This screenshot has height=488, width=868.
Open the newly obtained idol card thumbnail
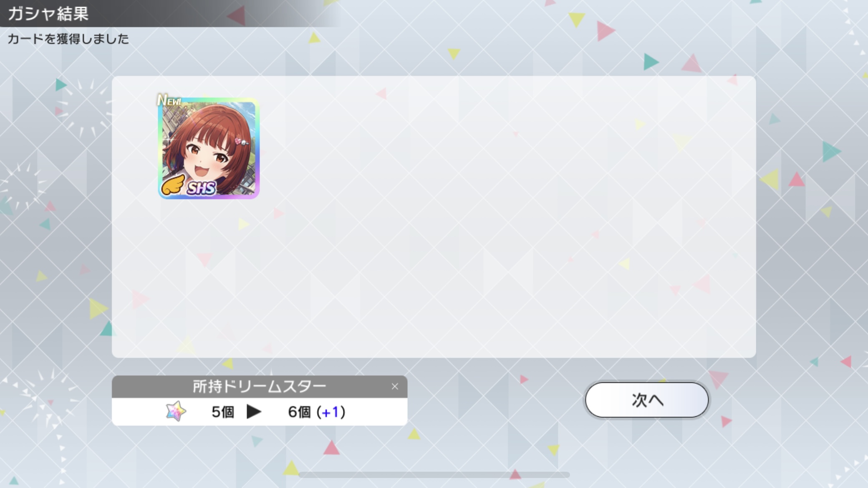pos(209,148)
